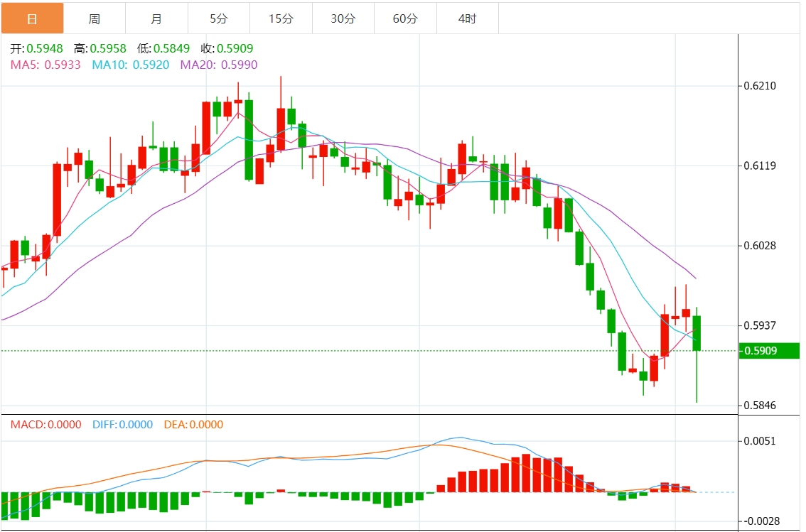Choose the 15分 timeframe tab
The image size is (806, 532).
(281, 18)
